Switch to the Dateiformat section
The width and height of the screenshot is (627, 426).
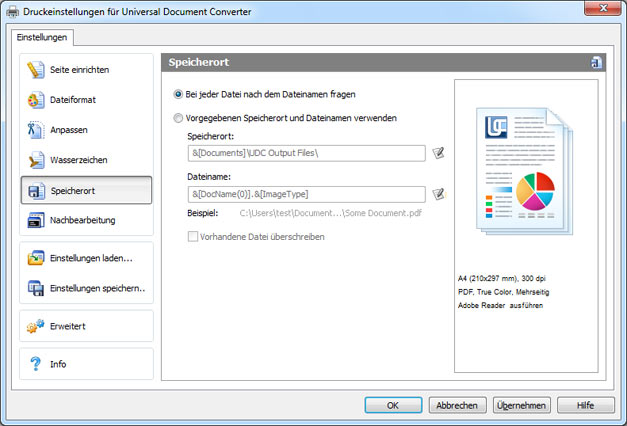[86, 100]
